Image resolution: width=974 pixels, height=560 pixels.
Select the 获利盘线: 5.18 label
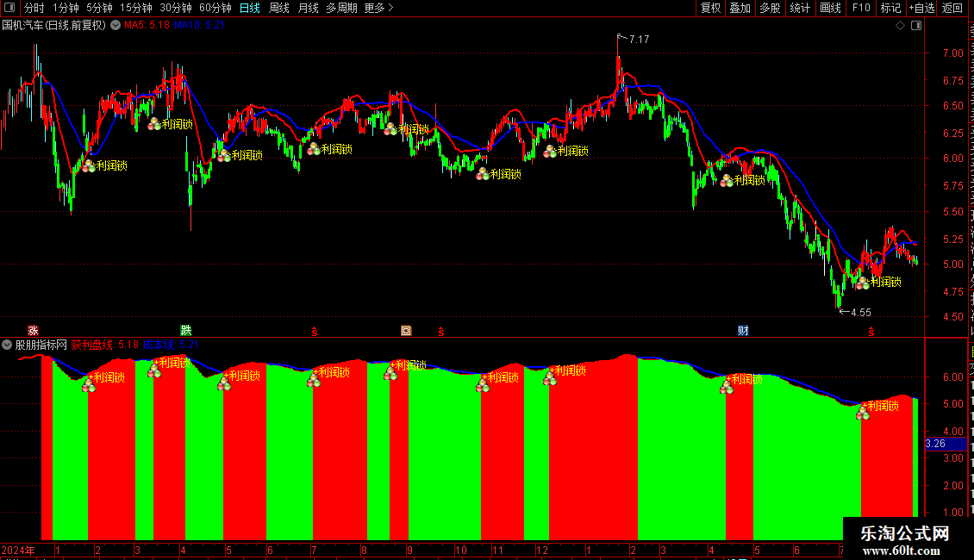pyautogui.click(x=104, y=345)
